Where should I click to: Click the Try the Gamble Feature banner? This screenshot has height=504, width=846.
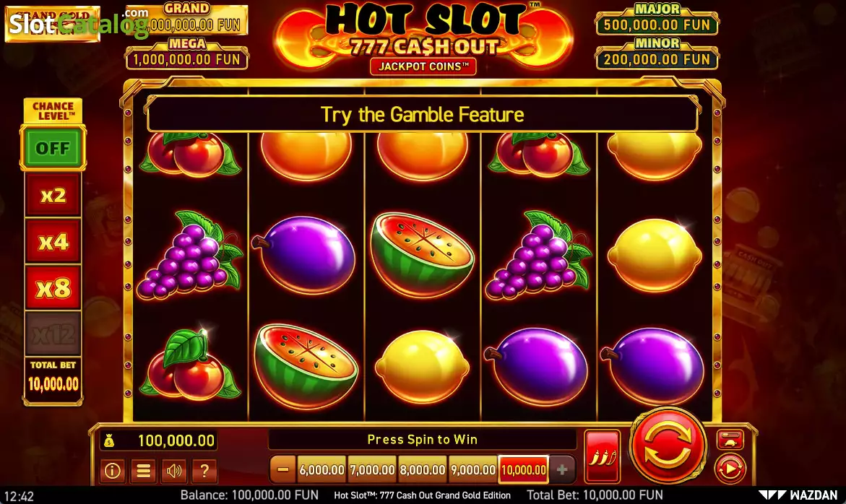(423, 114)
